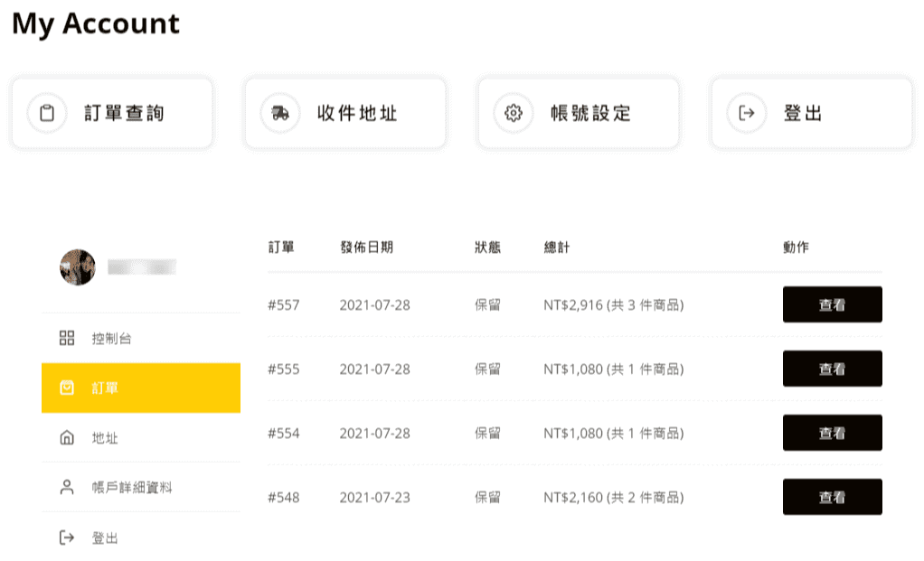
Task: Click NT$1,080 total of order #555
Action: click(x=614, y=369)
